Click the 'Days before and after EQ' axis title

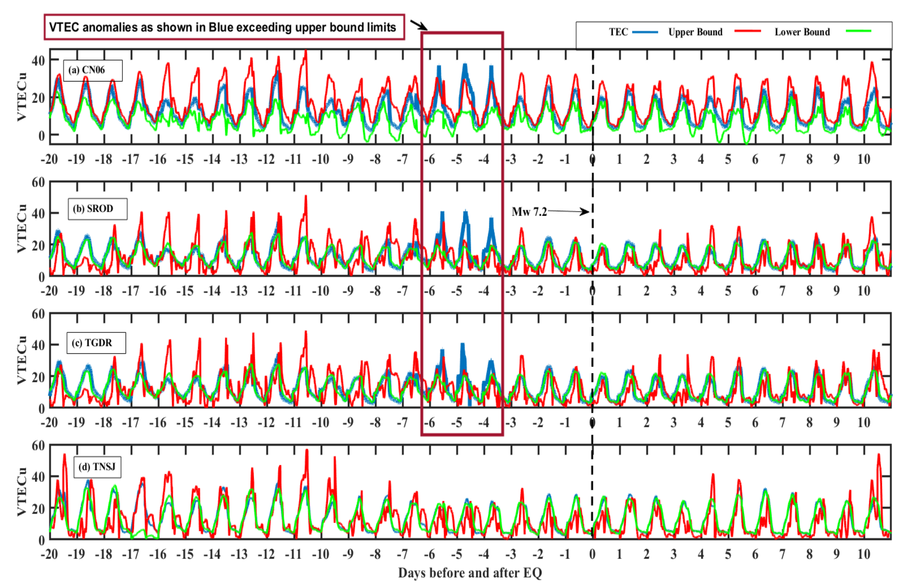pyautogui.click(x=470, y=573)
